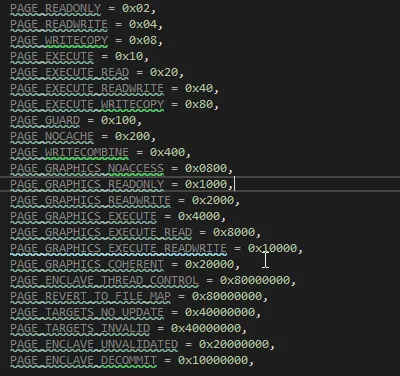This screenshot has width=400, height=376.
Task: Click the value 0x8000
Action: pyautogui.click(x=234, y=232)
